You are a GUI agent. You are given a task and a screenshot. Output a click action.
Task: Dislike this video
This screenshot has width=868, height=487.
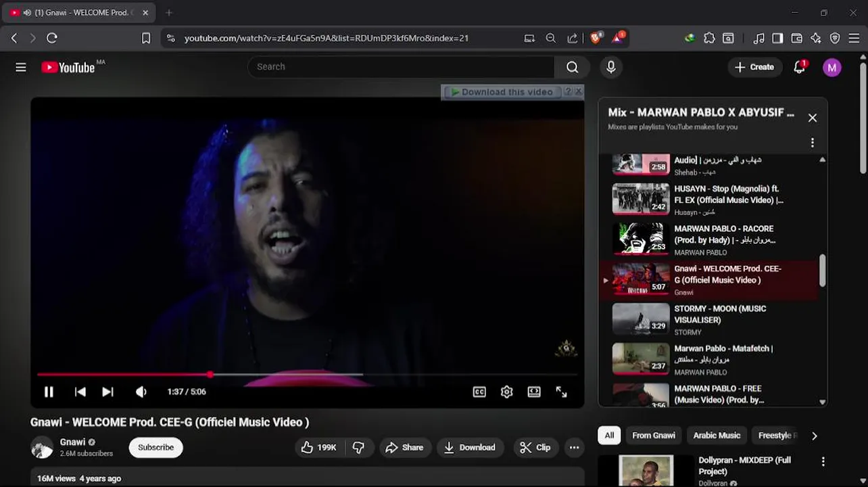359,447
